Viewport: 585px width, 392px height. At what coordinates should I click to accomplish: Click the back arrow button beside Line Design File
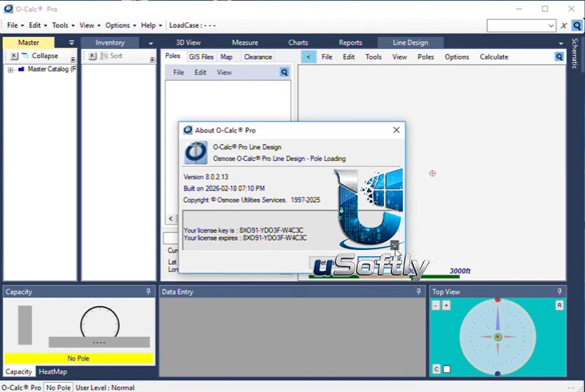[308, 57]
